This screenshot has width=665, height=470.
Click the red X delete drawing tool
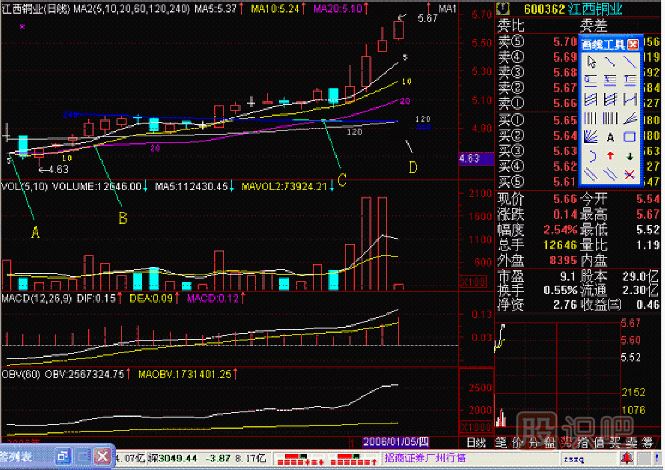[x=629, y=174]
